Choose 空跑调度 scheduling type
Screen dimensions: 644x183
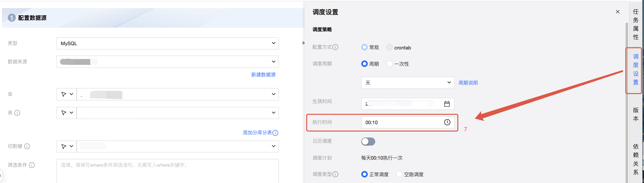tap(399, 174)
